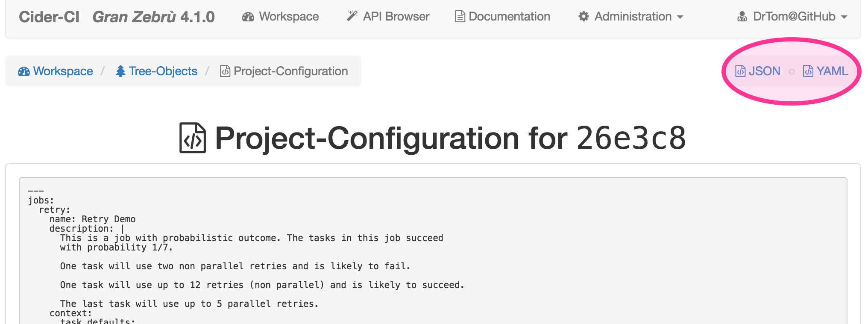Click the API Browser magic wand icon
The height and width of the screenshot is (324, 868).
352,16
